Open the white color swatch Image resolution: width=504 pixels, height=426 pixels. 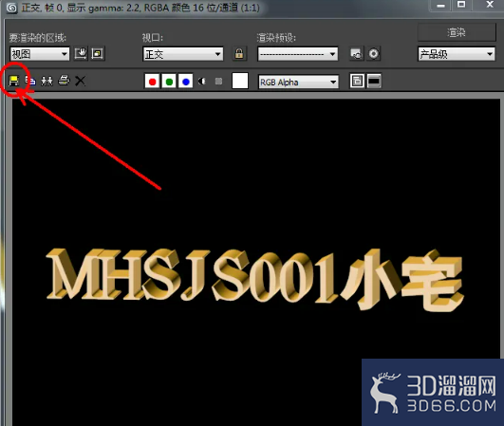(240, 81)
